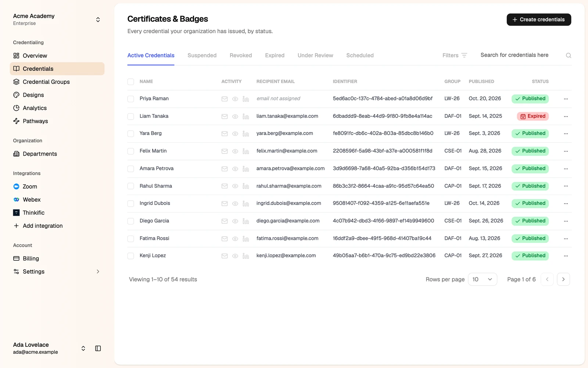This screenshot has height=368, width=588.
Task: Open the rows per page dropdown
Action: (483, 279)
